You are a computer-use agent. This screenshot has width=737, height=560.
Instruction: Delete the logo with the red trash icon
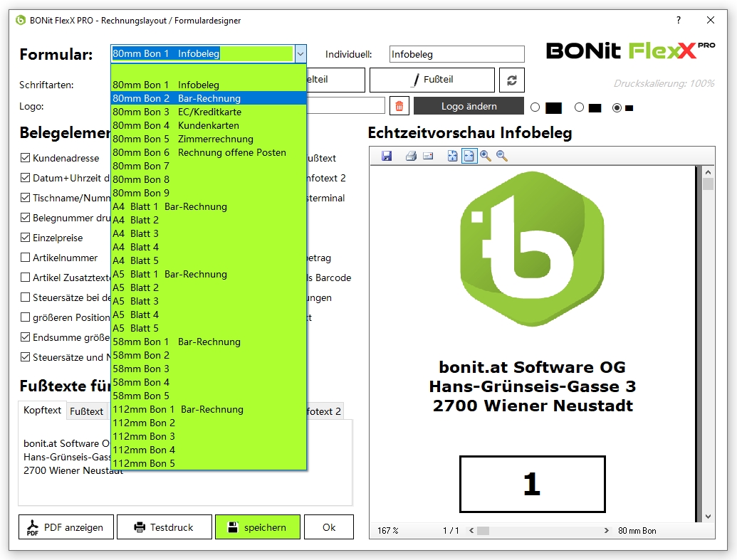399,106
